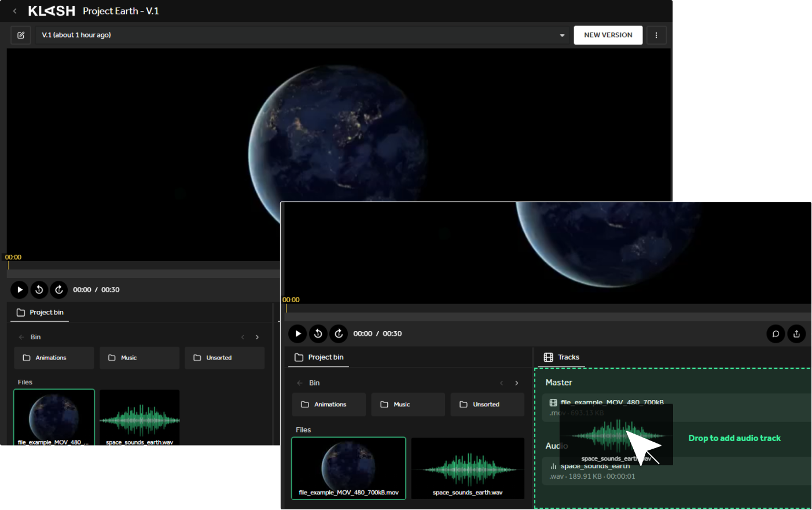
Task: Click the NEW VERSION button
Action: [608, 35]
